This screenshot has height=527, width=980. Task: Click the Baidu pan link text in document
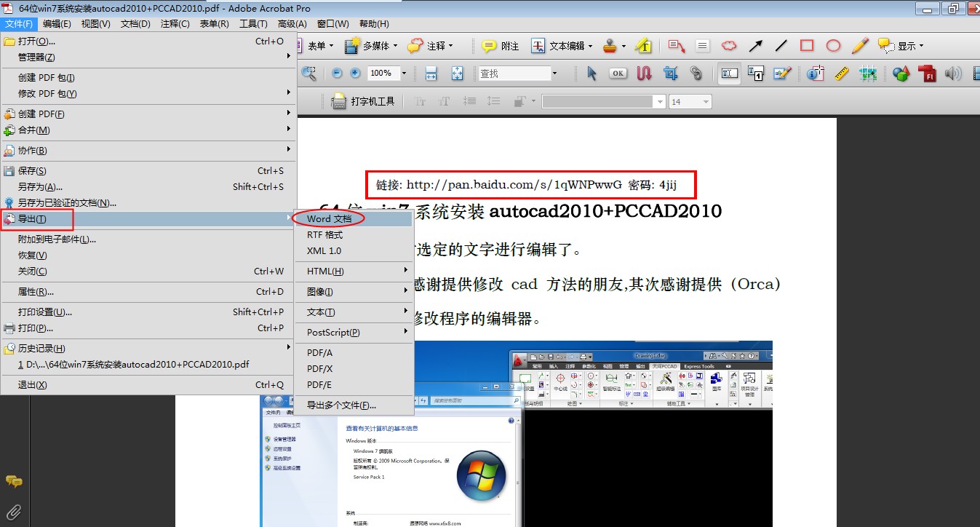tap(514, 185)
